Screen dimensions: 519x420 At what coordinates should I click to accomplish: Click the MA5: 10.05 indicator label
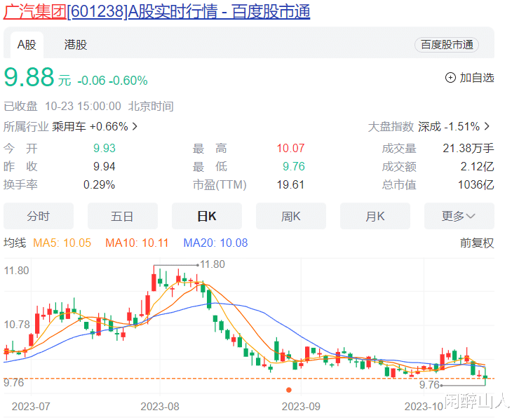(x=62, y=243)
